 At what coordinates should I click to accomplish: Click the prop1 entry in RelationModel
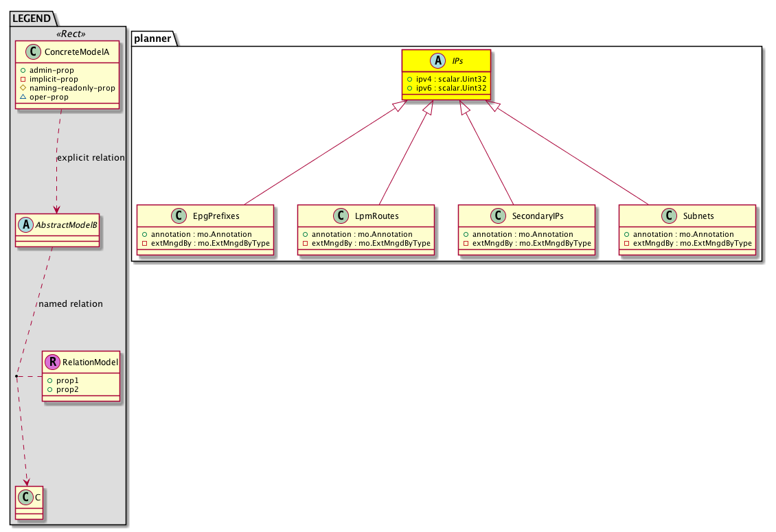(67, 380)
